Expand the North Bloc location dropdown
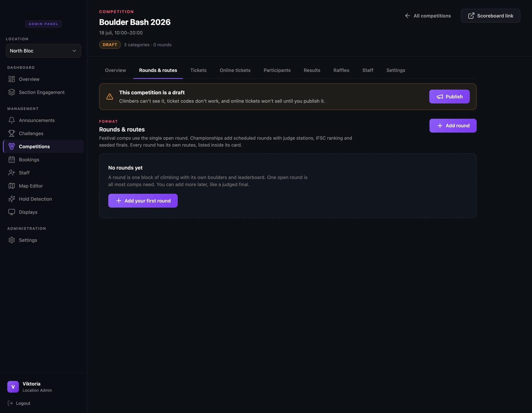Screen dimensions: 532x413 coord(44,51)
